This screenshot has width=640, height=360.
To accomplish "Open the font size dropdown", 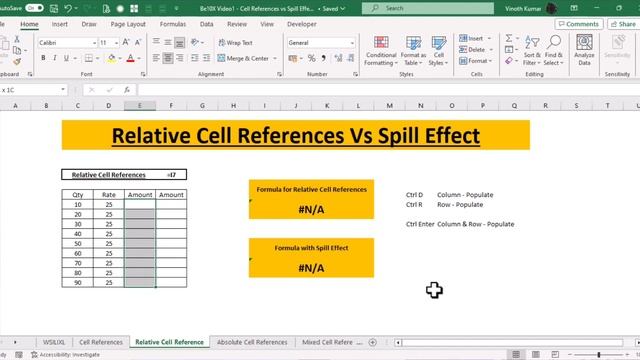I will 116,43.
